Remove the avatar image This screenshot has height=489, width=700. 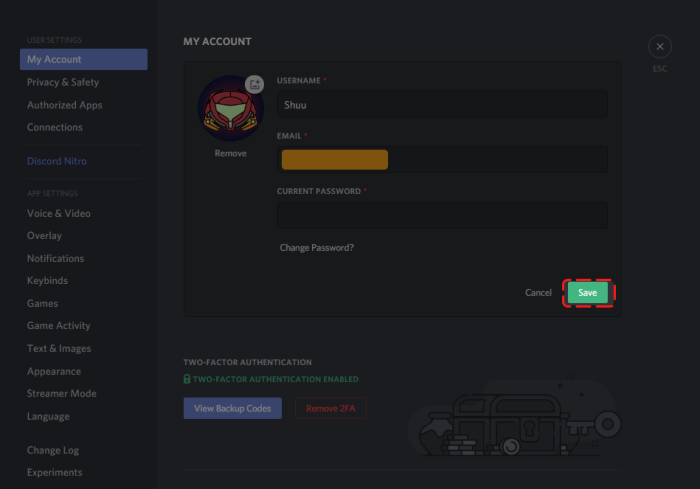[230, 153]
